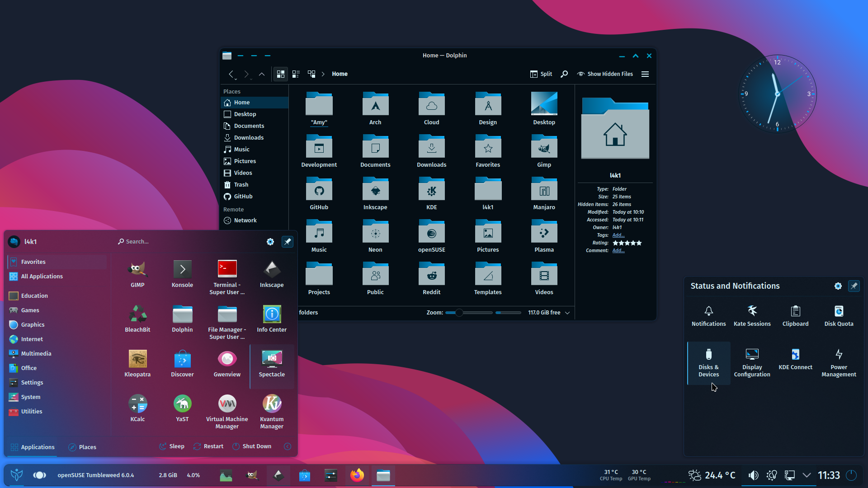Open Firefox from the taskbar
This screenshot has height=488, width=868.
coord(357,475)
